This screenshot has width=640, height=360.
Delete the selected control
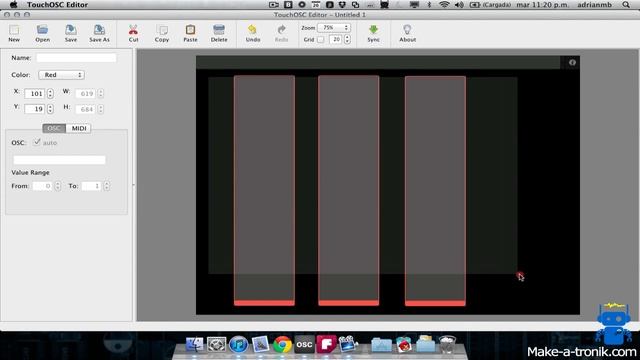(219, 33)
